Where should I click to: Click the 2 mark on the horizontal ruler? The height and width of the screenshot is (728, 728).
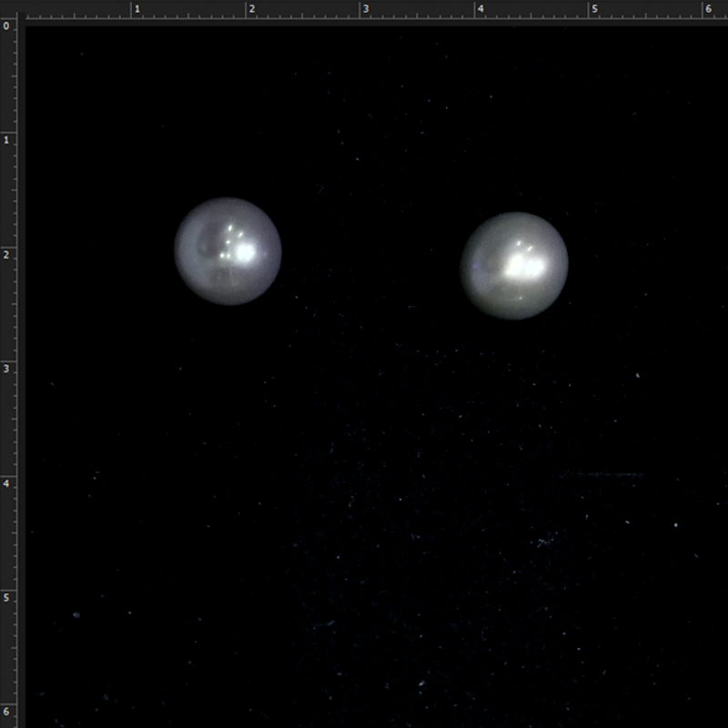click(x=252, y=9)
